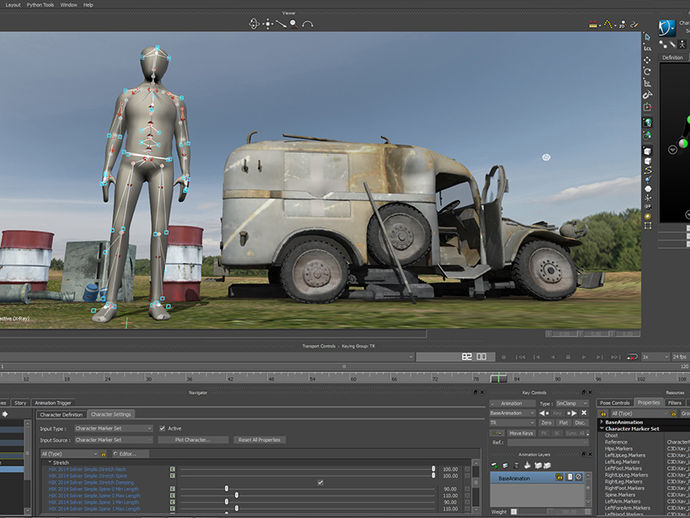Select the Rotate tool in the side toolbar
This screenshot has height=518, width=690.
647,71
